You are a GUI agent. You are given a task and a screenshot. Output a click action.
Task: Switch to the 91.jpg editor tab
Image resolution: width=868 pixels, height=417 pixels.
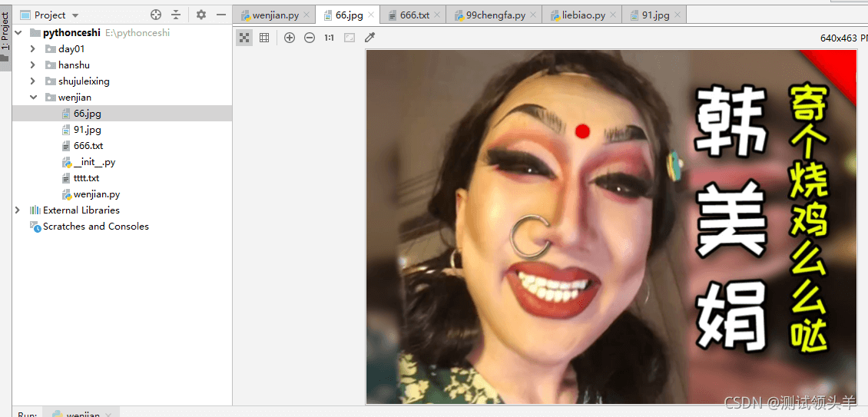tap(654, 15)
